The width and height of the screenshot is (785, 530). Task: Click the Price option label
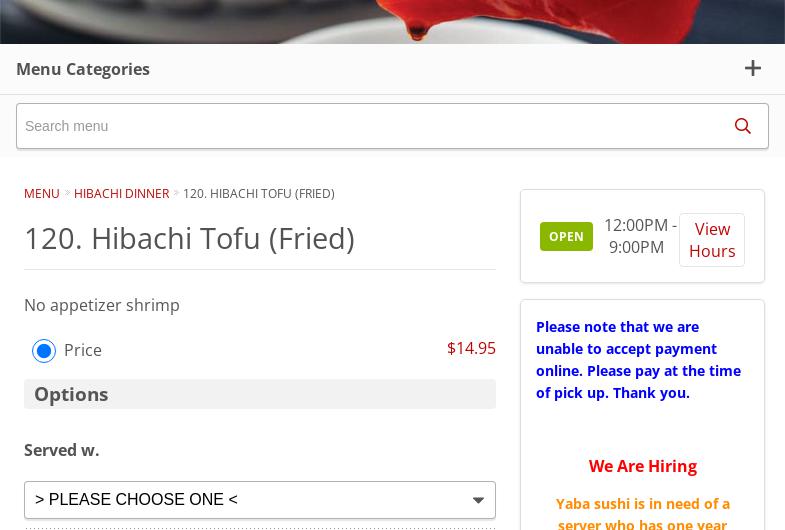(83, 350)
